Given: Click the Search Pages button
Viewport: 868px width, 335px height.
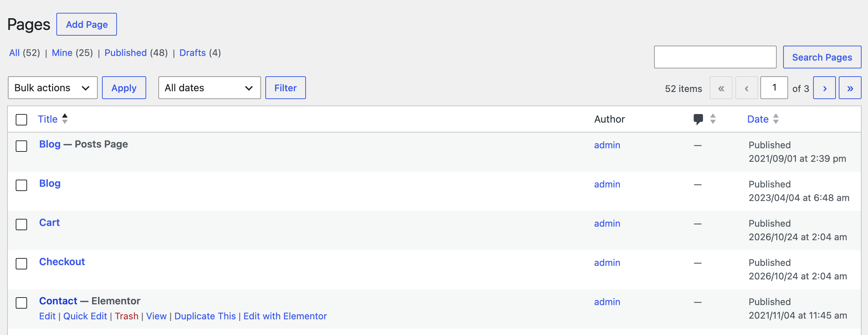Looking at the screenshot, I should [822, 57].
